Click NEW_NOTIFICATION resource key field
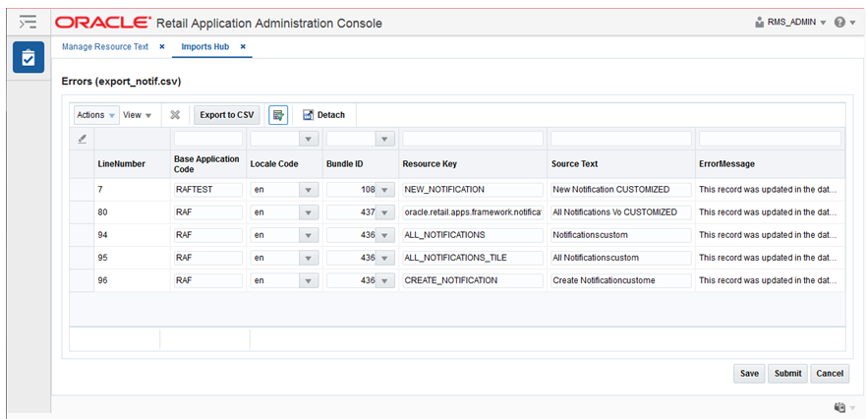The width and height of the screenshot is (868, 419). point(473,190)
